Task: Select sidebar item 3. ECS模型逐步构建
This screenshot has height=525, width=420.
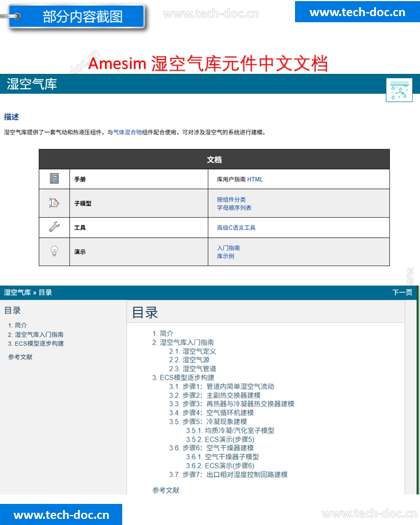Action: click(x=36, y=343)
